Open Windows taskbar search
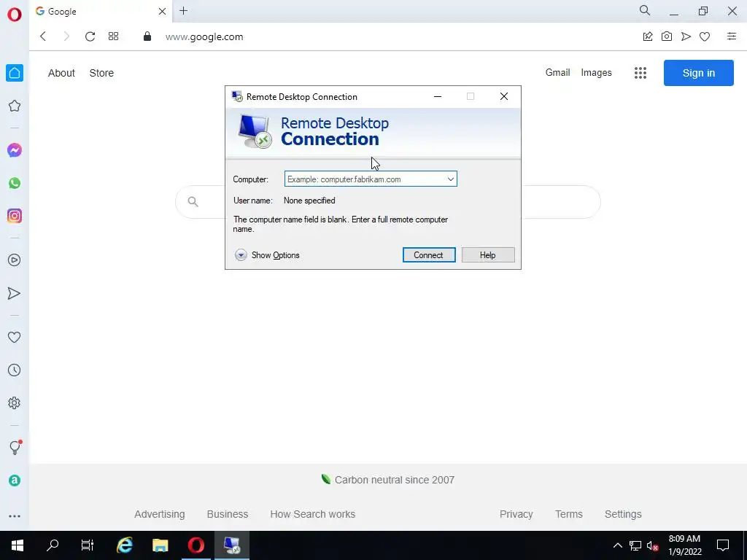The width and height of the screenshot is (747, 560). coord(53,545)
